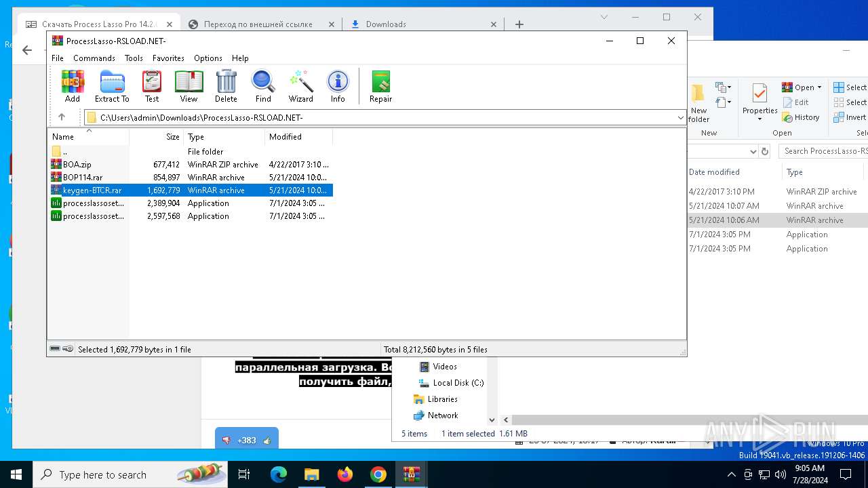Launch Microsoft Edge from the taskbar
The image size is (868, 488).
279,474
